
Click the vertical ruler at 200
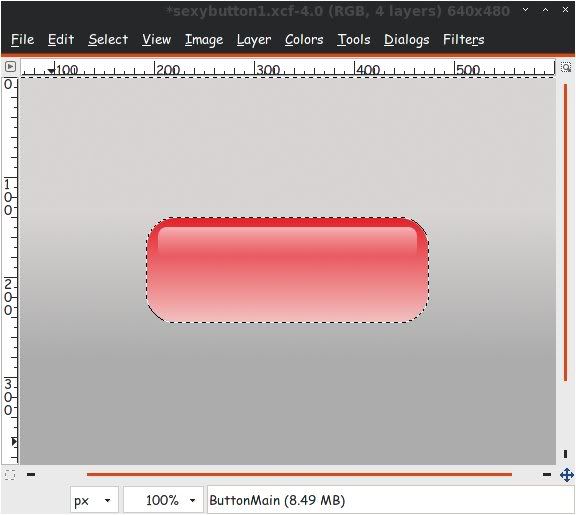click(8, 297)
